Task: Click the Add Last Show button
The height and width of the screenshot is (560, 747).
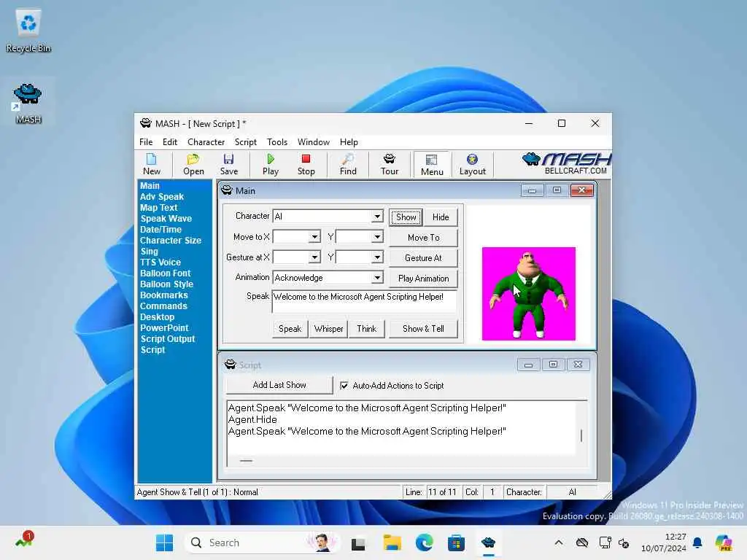Action: tap(279, 385)
